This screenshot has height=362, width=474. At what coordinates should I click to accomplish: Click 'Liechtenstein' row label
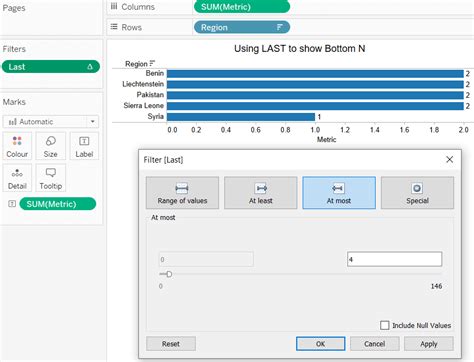[143, 84]
